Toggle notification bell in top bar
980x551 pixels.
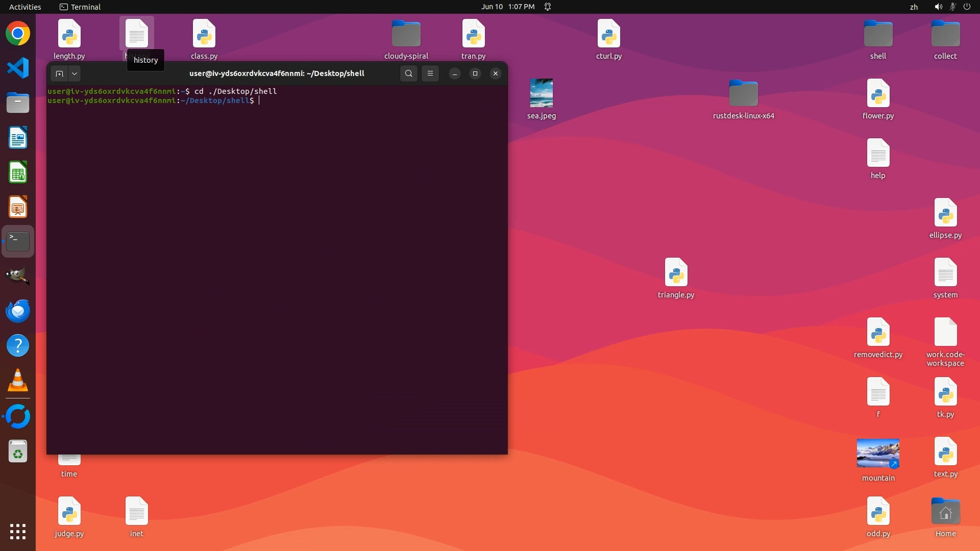tap(548, 7)
